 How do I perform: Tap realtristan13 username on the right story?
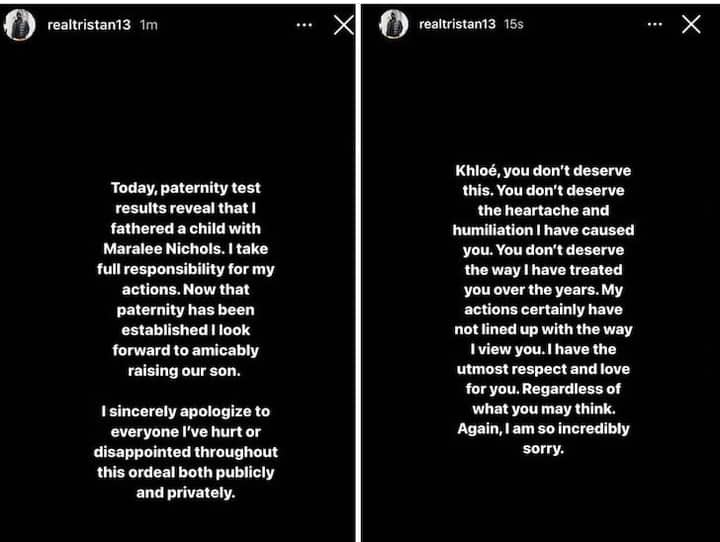457,24
